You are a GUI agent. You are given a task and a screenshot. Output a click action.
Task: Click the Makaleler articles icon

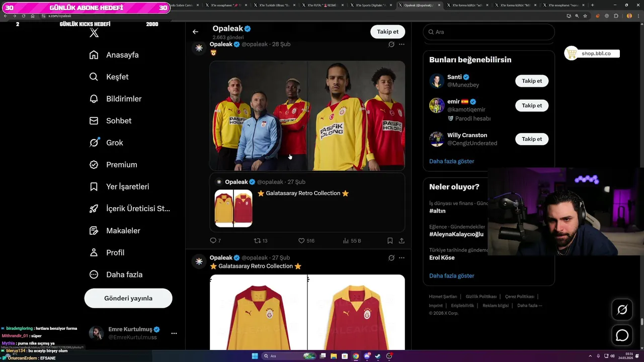click(x=94, y=231)
